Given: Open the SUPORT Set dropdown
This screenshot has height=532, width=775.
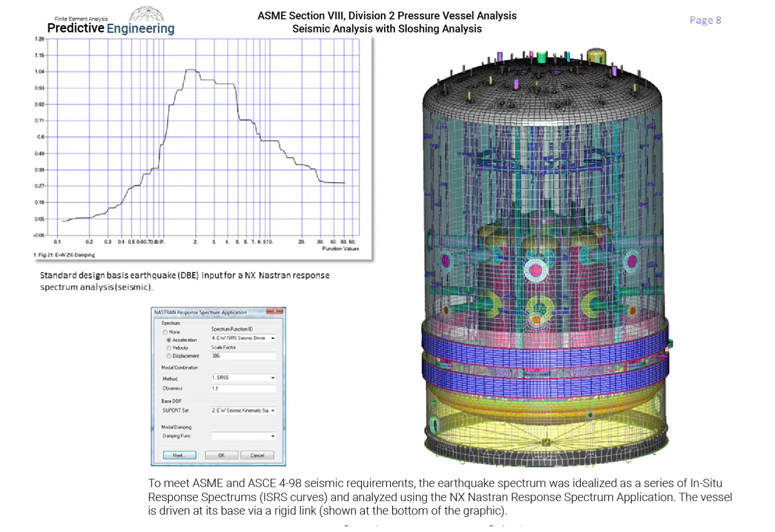Looking at the screenshot, I should (244, 410).
